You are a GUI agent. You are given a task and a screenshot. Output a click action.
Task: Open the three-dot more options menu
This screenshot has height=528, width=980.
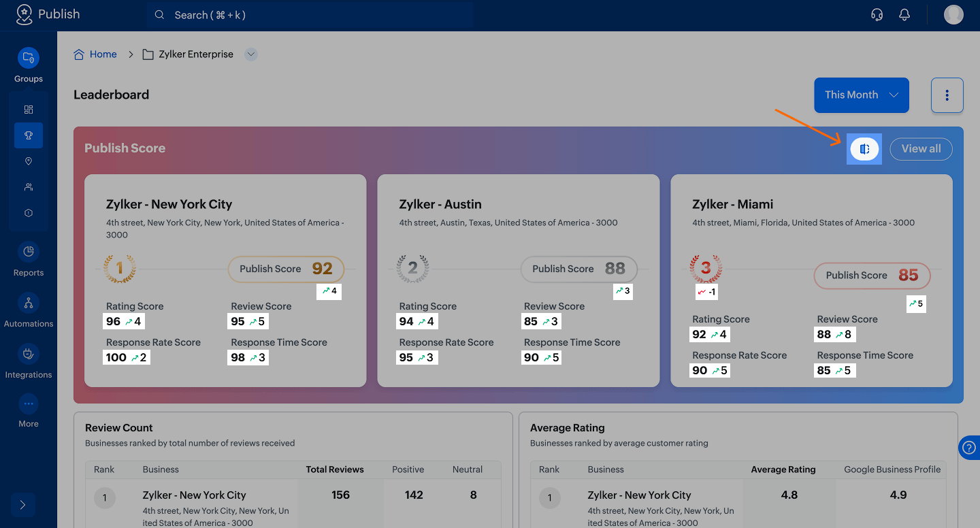(947, 95)
